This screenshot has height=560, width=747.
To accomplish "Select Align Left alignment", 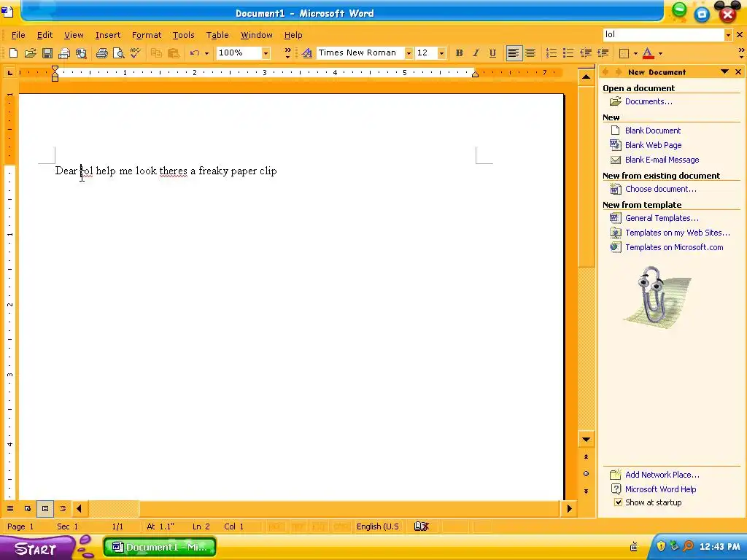I will coord(514,52).
